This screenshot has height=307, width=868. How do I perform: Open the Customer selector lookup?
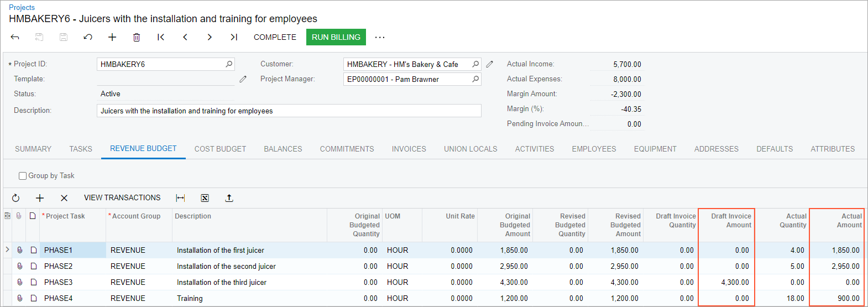[x=475, y=64]
